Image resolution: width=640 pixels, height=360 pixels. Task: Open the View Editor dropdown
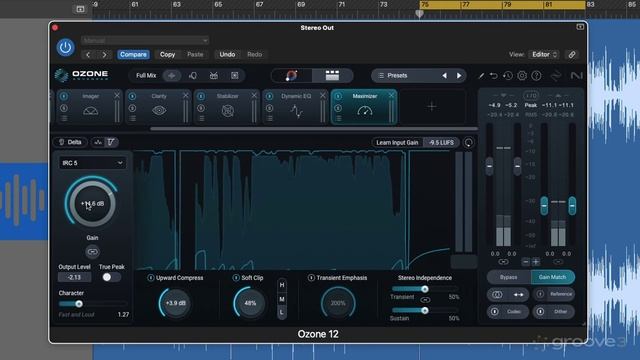coord(544,54)
